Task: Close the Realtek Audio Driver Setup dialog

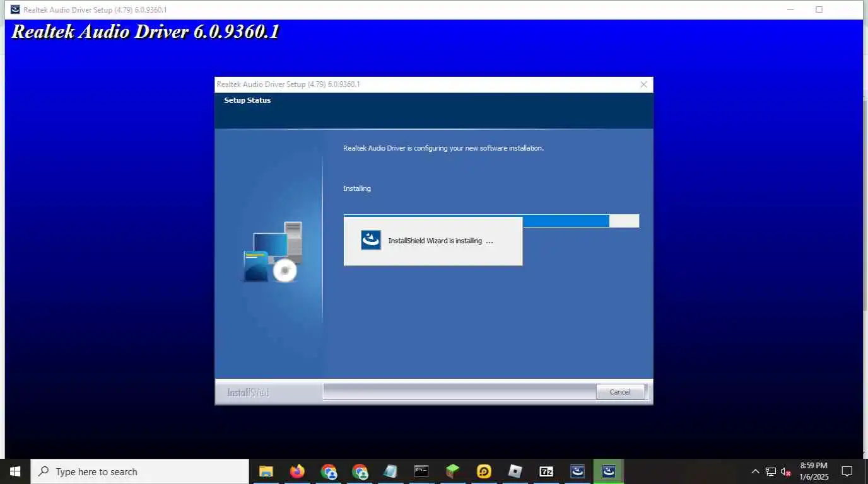Action: click(x=643, y=84)
